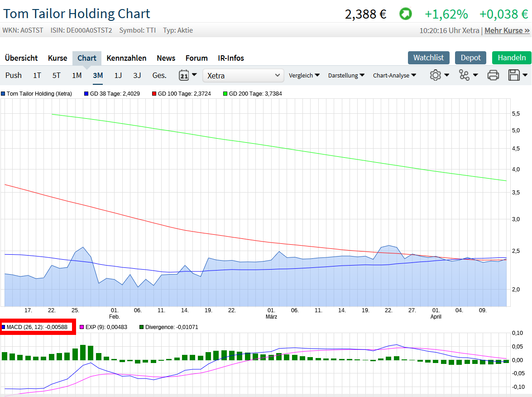Click the 01. Feb. date axis label
The height and width of the screenshot is (397, 532).
(x=115, y=314)
